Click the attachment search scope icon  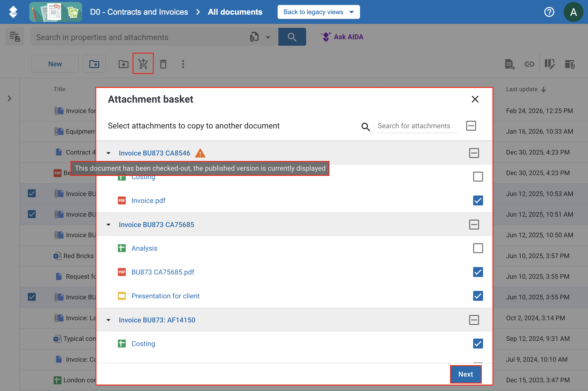(x=254, y=37)
